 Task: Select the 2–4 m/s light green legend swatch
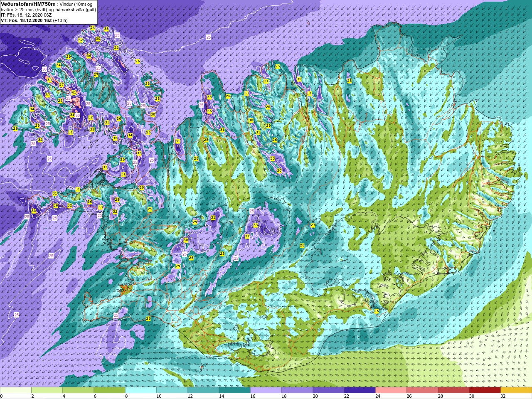(x=47, y=390)
